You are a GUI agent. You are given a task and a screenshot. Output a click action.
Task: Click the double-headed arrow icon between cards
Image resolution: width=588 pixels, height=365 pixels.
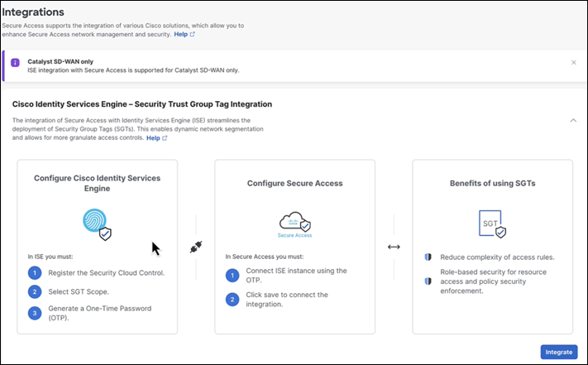coord(394,247)
